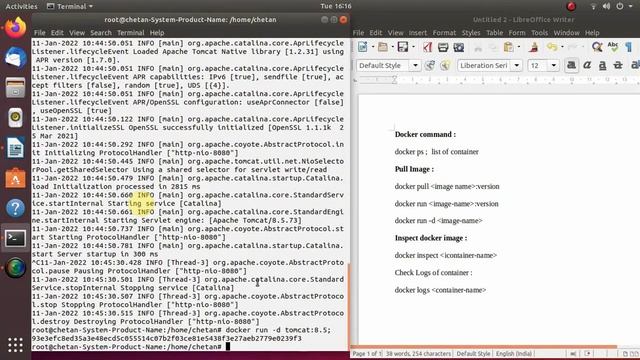Toggle Italic formatting in Writer

click(x=587, y=65)
